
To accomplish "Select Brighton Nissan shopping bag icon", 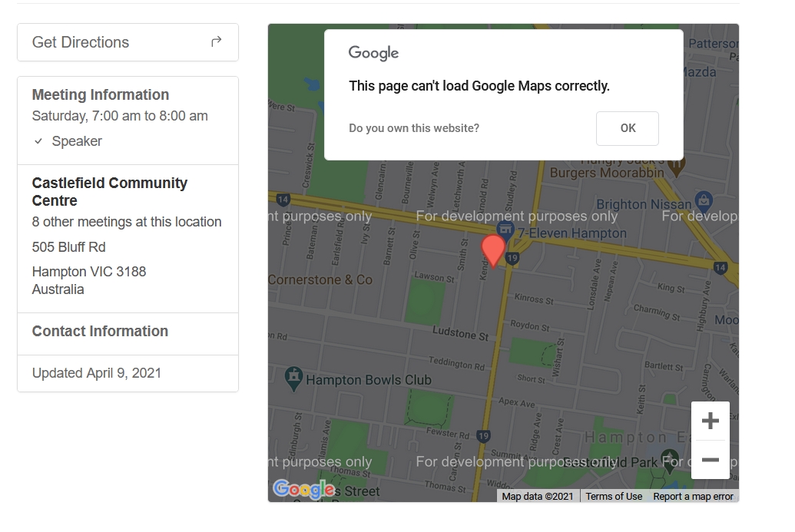I will [x=704, y=200].
